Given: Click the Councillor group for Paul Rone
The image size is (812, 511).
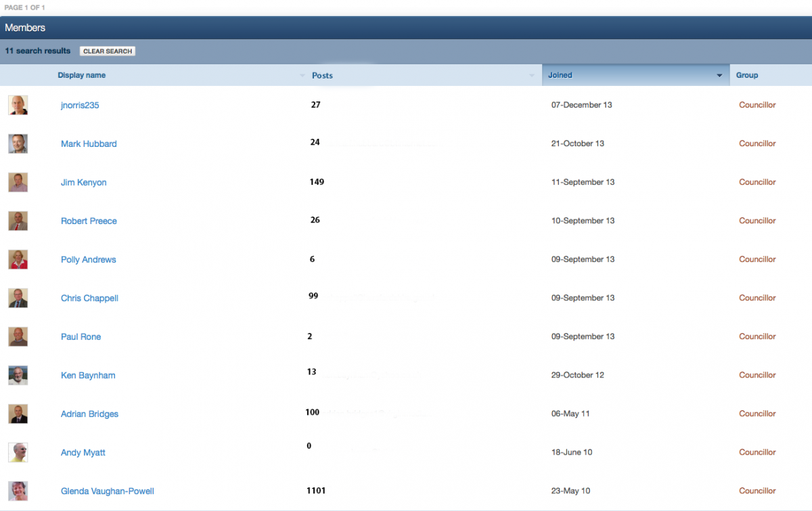Looking at the screenshot, I should click(x=757, y=336).
